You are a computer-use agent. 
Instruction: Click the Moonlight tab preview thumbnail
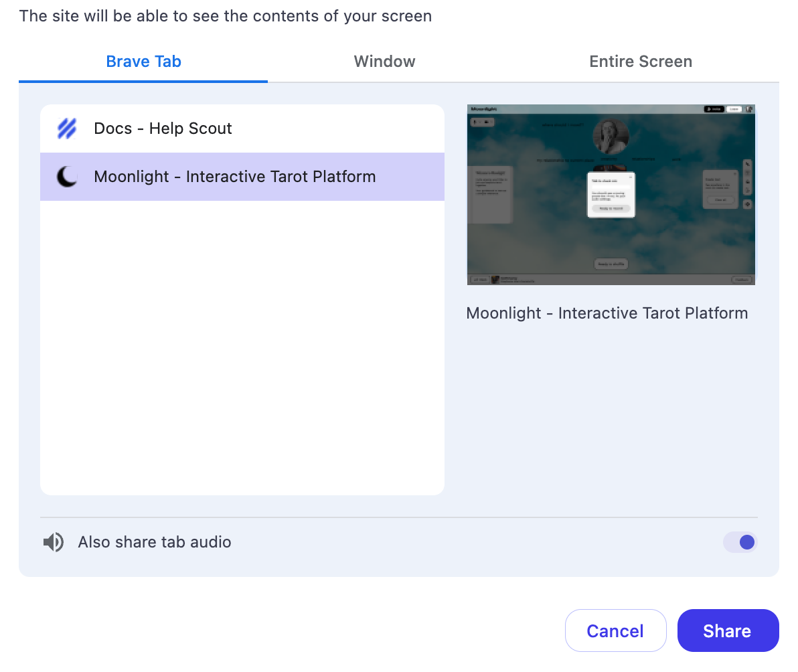(611, 195)
